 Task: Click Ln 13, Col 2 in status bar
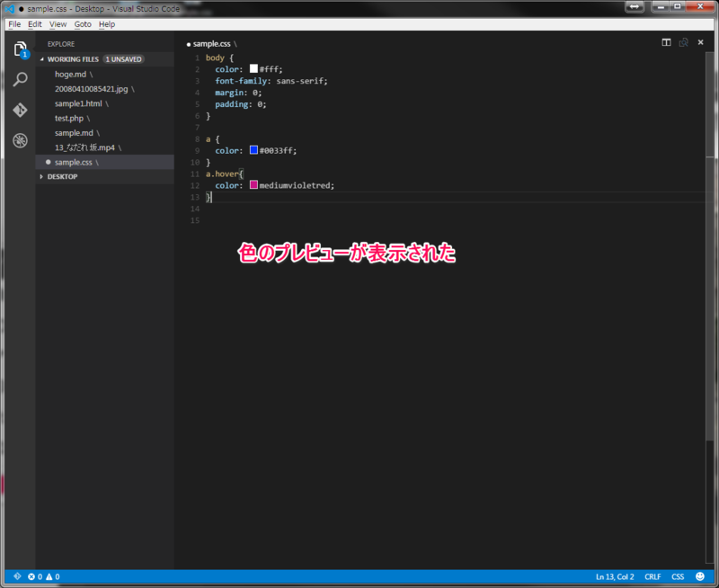[x=615, y=576]
